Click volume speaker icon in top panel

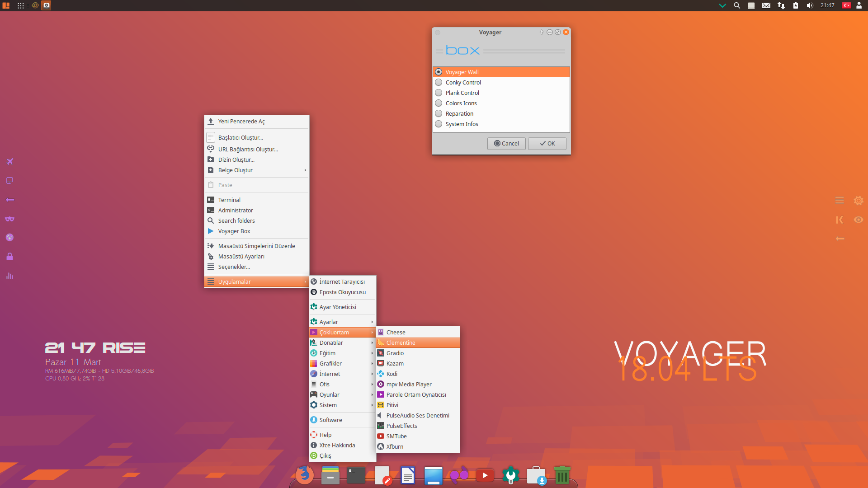coord(810,5)
